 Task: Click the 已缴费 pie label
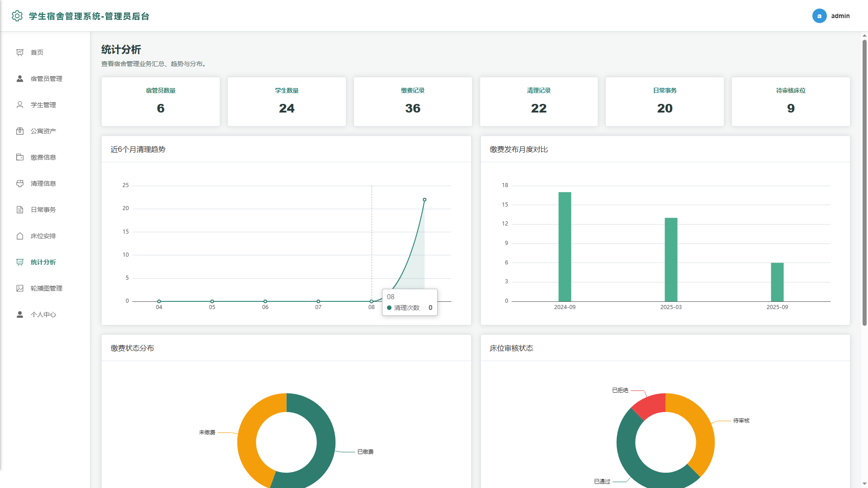point(365,452)
